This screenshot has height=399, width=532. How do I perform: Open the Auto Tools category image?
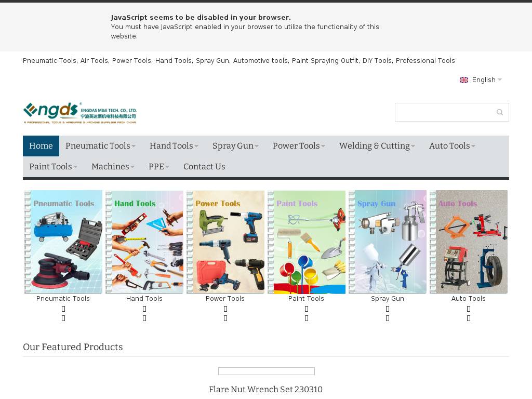coord(469,242)
